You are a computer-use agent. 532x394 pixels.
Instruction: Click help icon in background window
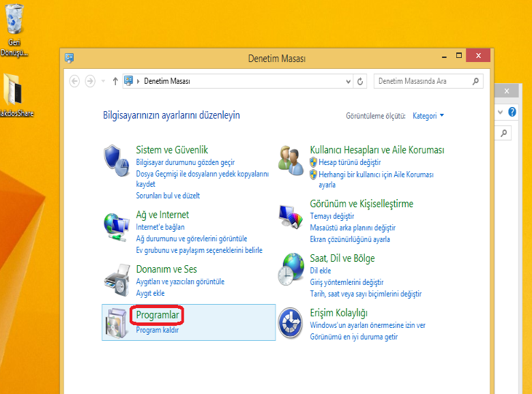tap(512, 112)
